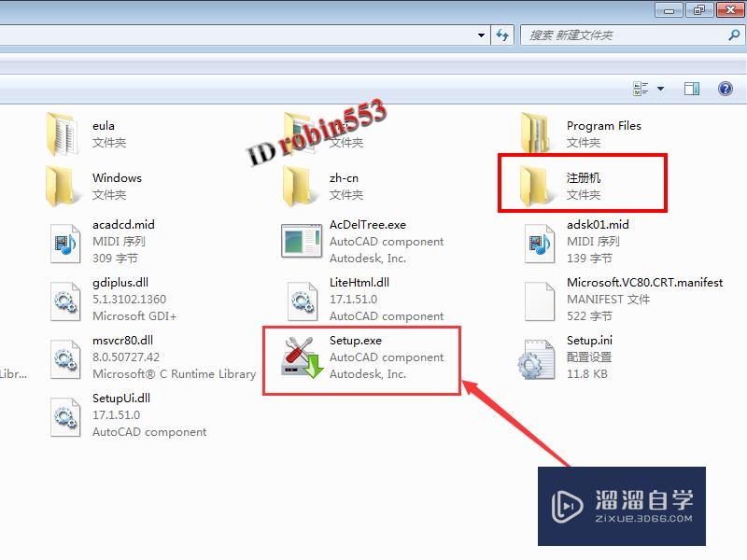Click the refresh button beside address bar
Viewport: 747px width, 560px height.
coord(502,35)
